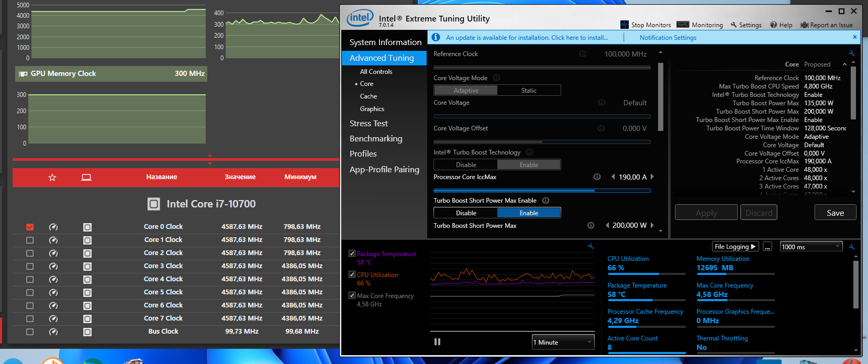
Task: Click info icon next to Turbo Boost Technology
Action: point(529,152)
